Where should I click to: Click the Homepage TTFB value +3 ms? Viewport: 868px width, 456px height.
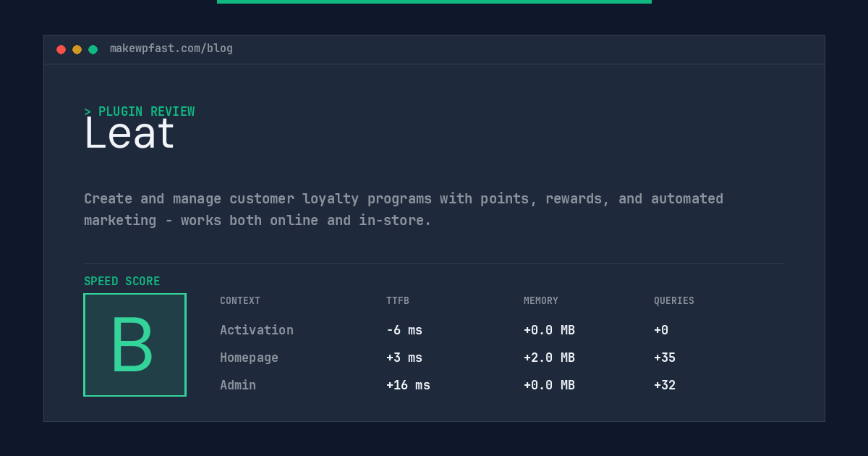(404, 358)
